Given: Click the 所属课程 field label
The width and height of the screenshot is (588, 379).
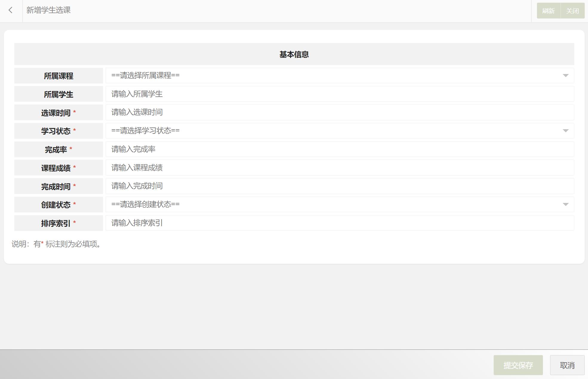Looking at the screenshot, I should (x=59, y=76).
